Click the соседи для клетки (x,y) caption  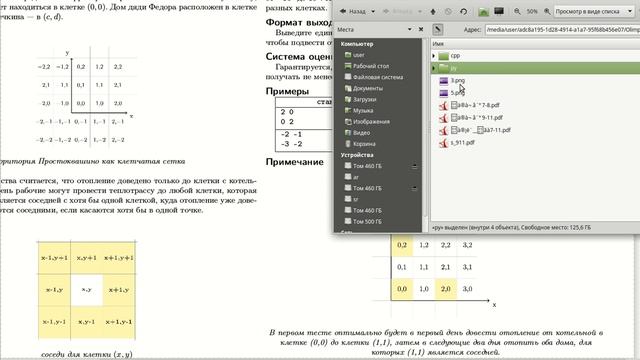pos(87,354)
